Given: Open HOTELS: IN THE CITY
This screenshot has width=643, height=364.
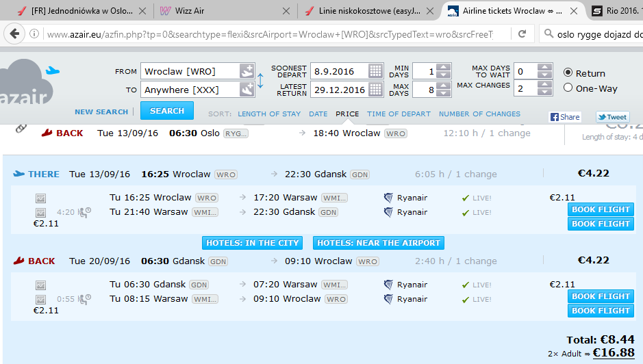Looking at the screenshot, I should tap(252, 243).
